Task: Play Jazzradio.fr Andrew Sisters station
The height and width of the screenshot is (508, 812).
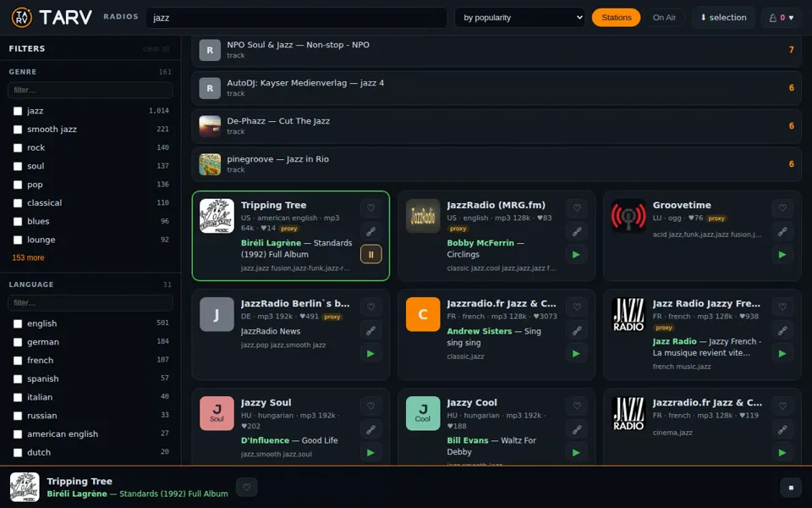Action: point(576,354)
